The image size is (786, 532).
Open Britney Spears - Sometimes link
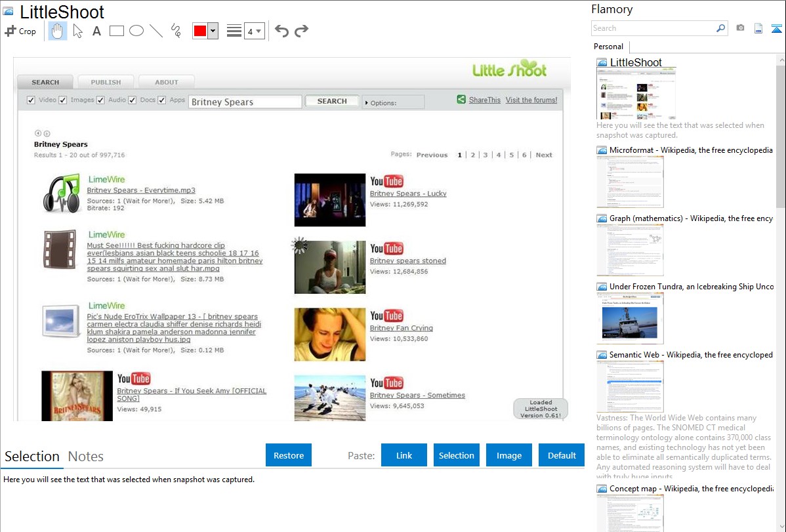coord(417,395)
